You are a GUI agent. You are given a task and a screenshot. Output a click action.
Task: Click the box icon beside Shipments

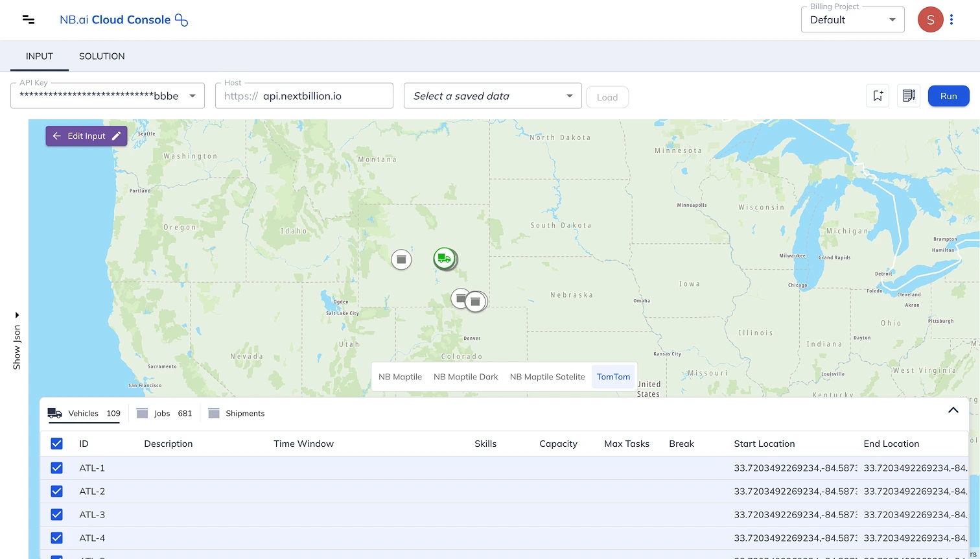pyautogui.click(x=214, y=413)
